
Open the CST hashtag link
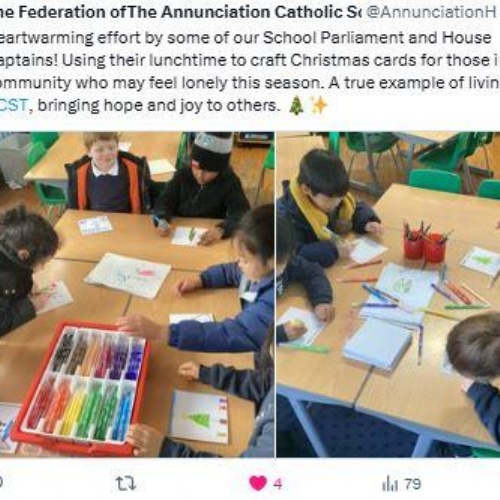point(14,105)
